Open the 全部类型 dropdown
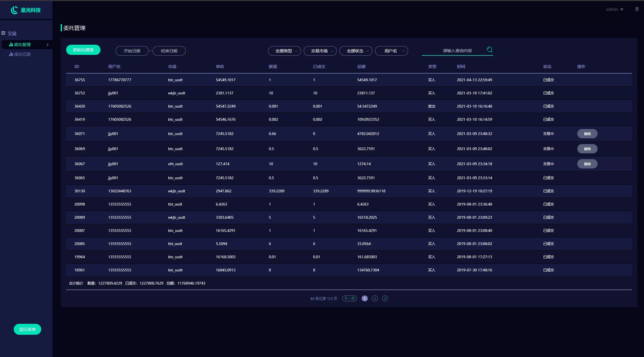Screen dimensions: 644x357 pos(284,51)
